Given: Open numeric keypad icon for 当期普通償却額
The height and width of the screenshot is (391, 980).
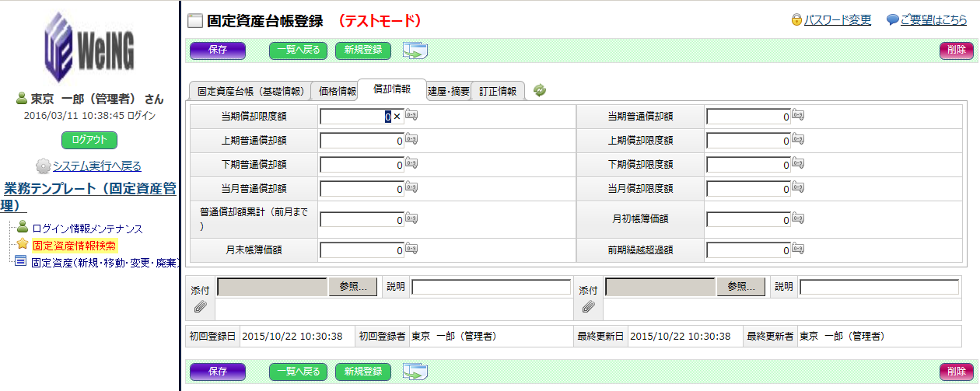Looking at the screenshot, I should point(797,116).
